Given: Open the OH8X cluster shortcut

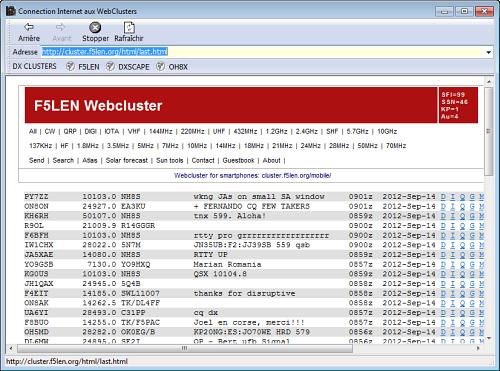Looking at the screenshot, I should tap(172, 67).
